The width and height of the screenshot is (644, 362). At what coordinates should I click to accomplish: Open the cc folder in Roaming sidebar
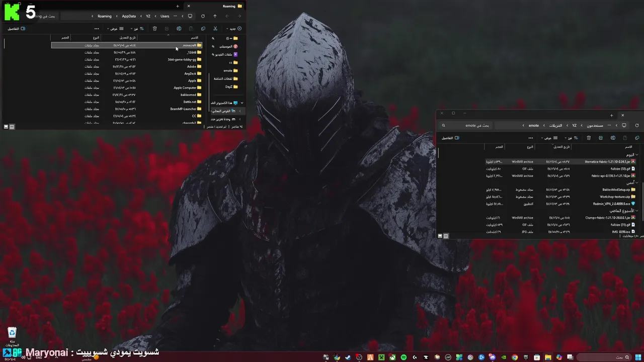(233, 62)
